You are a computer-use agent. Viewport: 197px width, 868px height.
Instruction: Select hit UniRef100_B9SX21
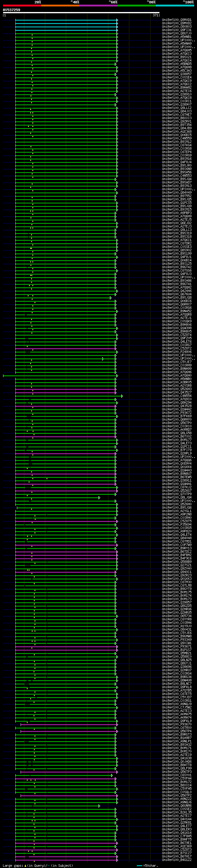tap(177, 57)
